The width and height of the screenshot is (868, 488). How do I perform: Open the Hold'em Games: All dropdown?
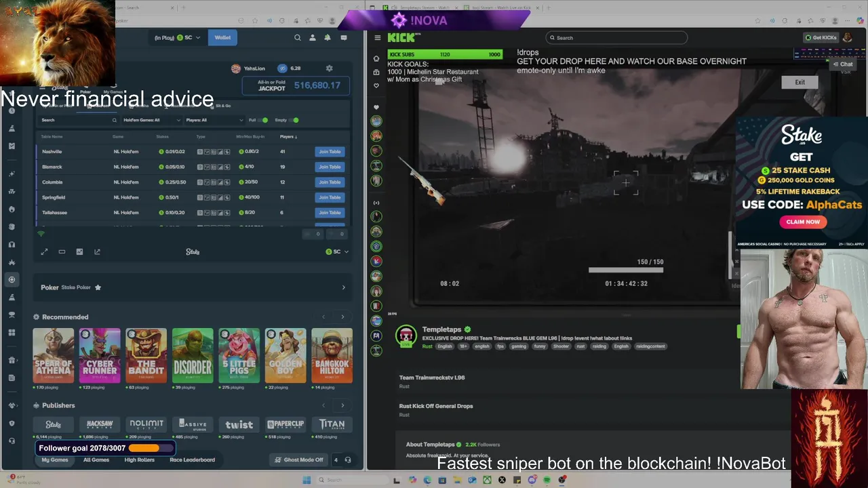click(x=152, y=120)
